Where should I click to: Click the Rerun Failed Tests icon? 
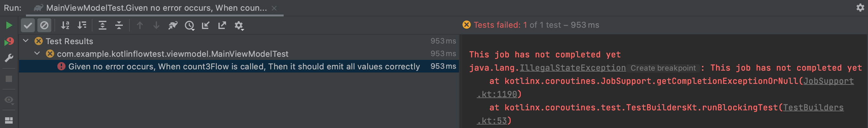pos(9,42)
